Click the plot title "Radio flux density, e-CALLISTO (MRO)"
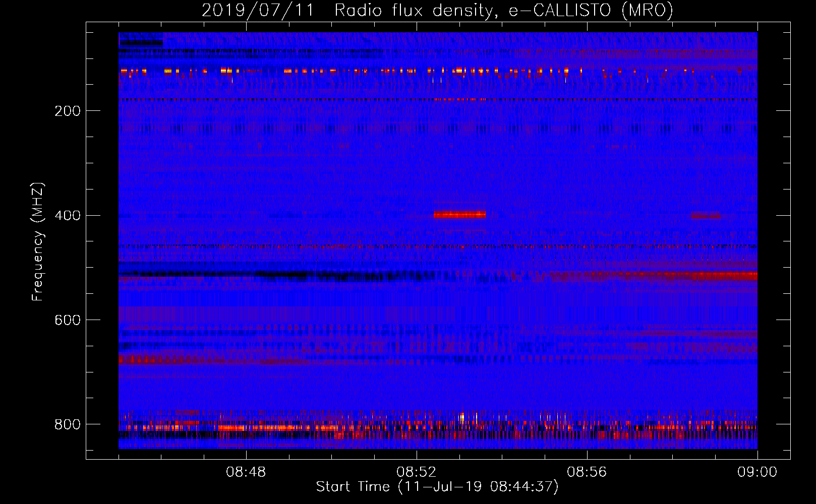This screenshot has width=816, height=504. [504, 10]
